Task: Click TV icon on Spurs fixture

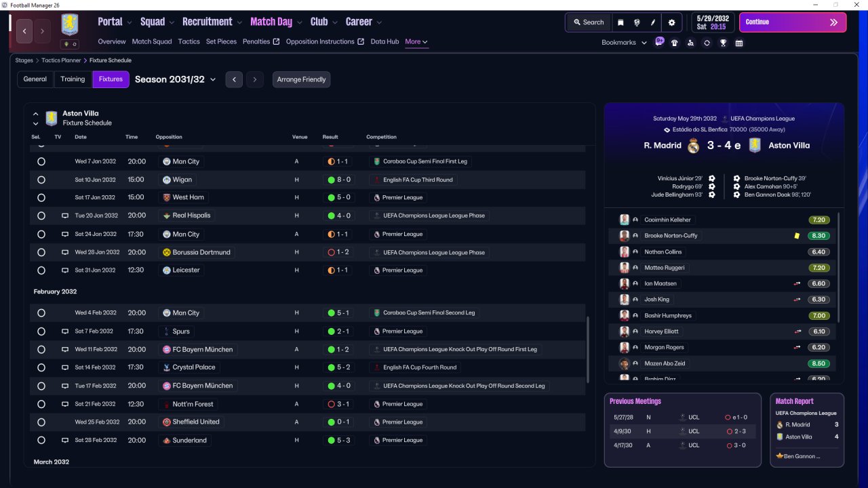Action: 65,331
